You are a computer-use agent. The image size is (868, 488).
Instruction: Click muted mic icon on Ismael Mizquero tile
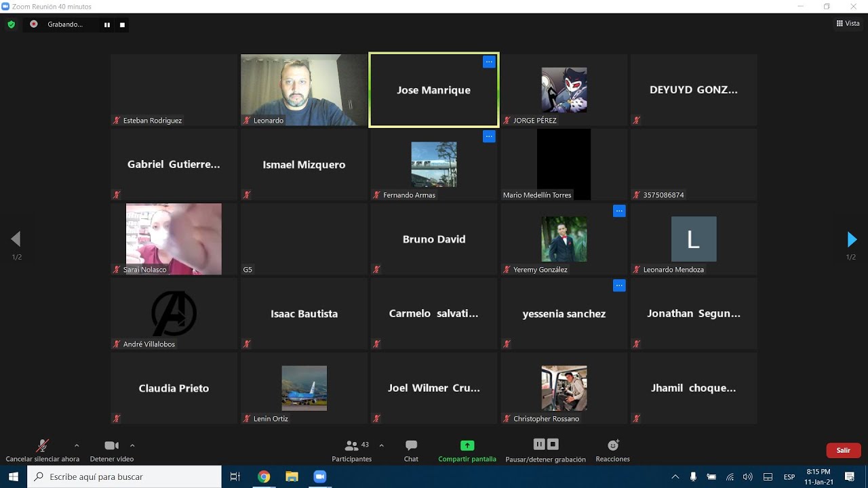pos(247,195)
